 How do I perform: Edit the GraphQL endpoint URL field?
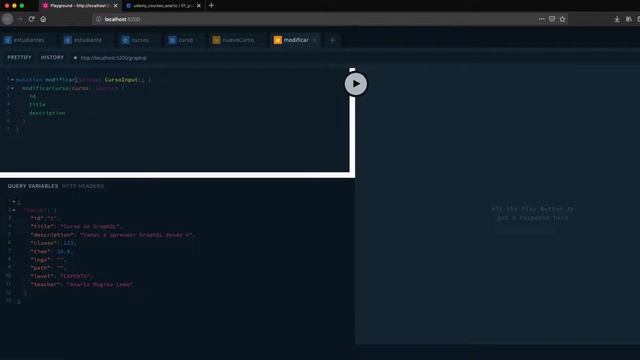click(x=113, y=58)
